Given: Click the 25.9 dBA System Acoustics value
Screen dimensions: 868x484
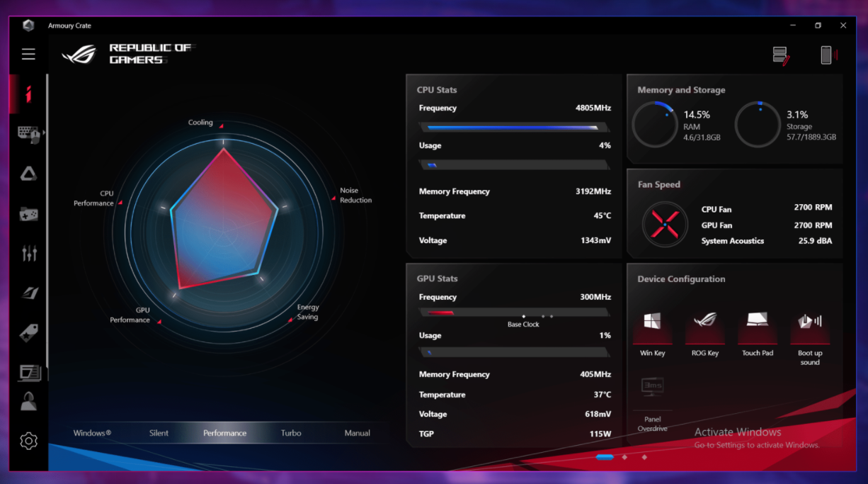Looking at the screenshot, I should (x=816, y=241).
